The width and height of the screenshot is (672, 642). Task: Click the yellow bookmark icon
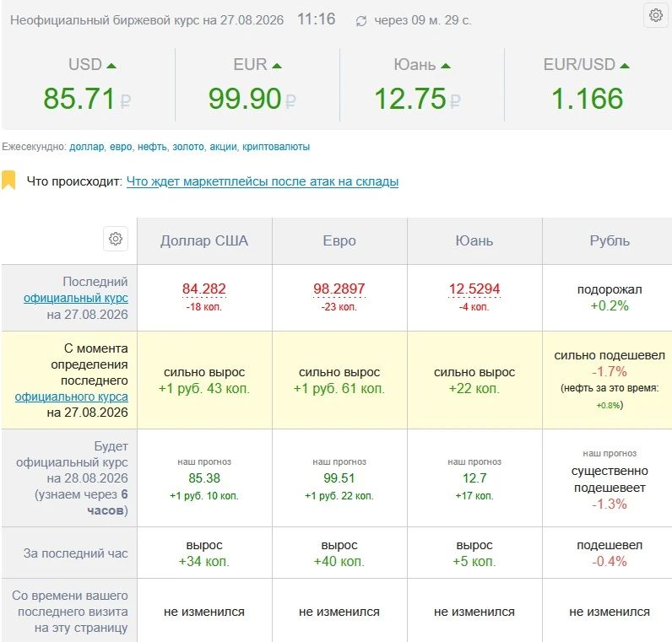(8, 180)
